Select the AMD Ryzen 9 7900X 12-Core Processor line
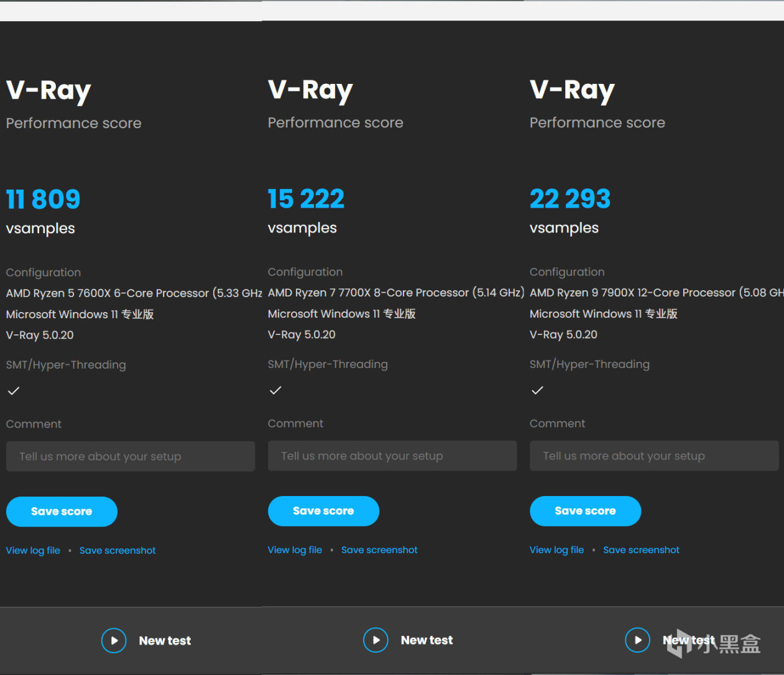This screenshot has height=675, width=784. point(657,292)
